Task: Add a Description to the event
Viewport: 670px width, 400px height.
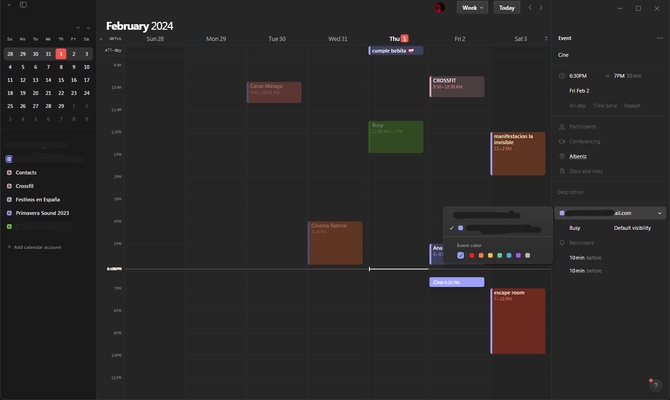Action: [x=570, y=192]
